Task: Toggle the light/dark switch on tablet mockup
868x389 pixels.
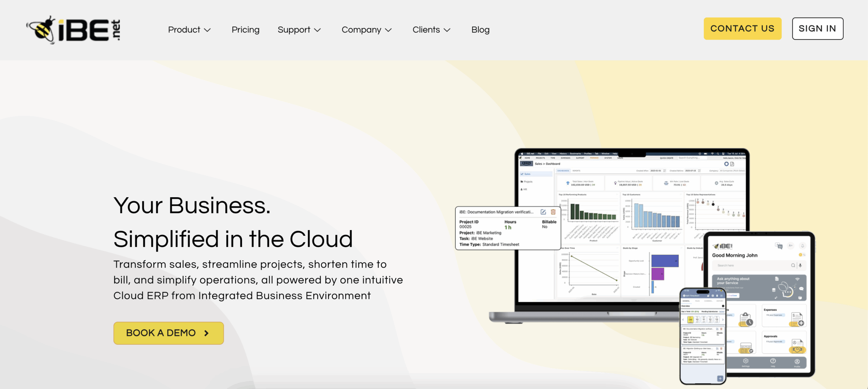Action: coord(802,254)
